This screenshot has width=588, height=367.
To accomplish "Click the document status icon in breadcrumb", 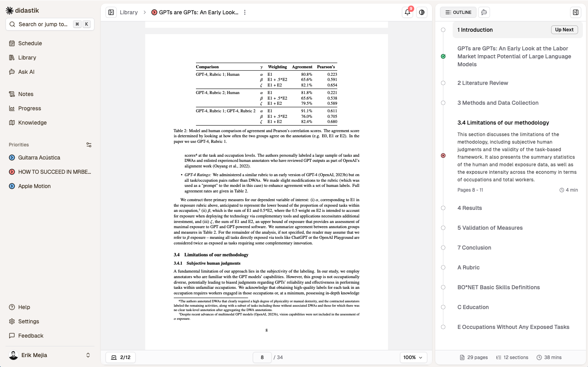I will click(154, 12).
